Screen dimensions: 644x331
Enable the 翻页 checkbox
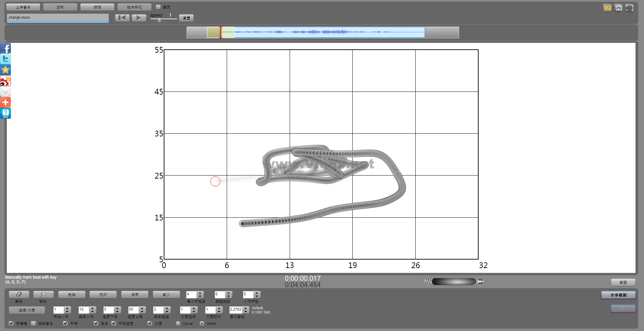tap(158, 7)
